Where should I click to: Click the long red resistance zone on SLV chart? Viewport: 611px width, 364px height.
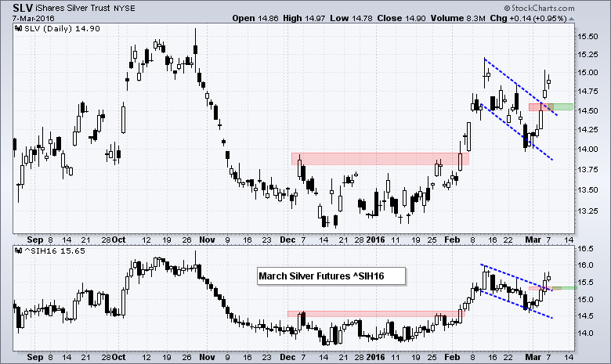click(381, 159)
